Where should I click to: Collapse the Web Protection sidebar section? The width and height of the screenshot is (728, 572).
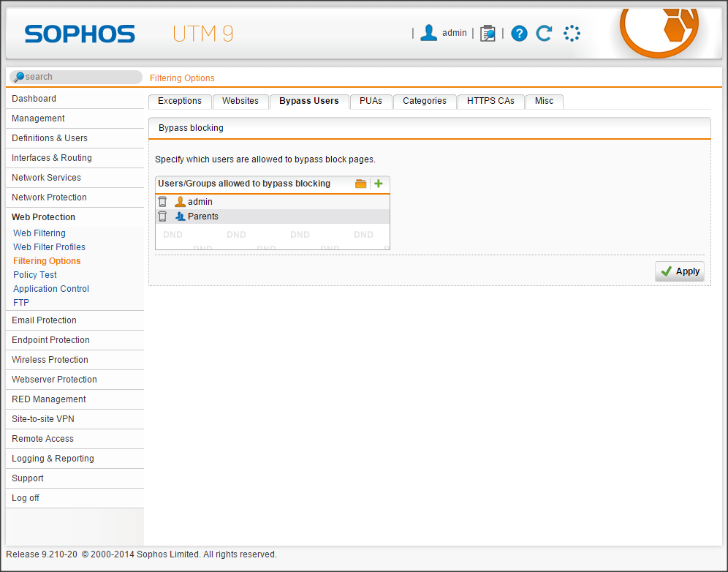[43, 217]
